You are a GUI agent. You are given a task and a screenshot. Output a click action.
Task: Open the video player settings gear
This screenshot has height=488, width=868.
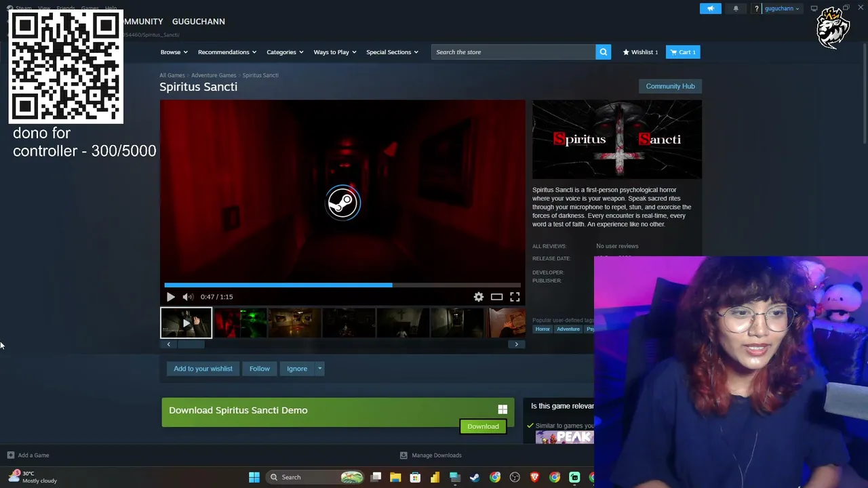[479, 297]
